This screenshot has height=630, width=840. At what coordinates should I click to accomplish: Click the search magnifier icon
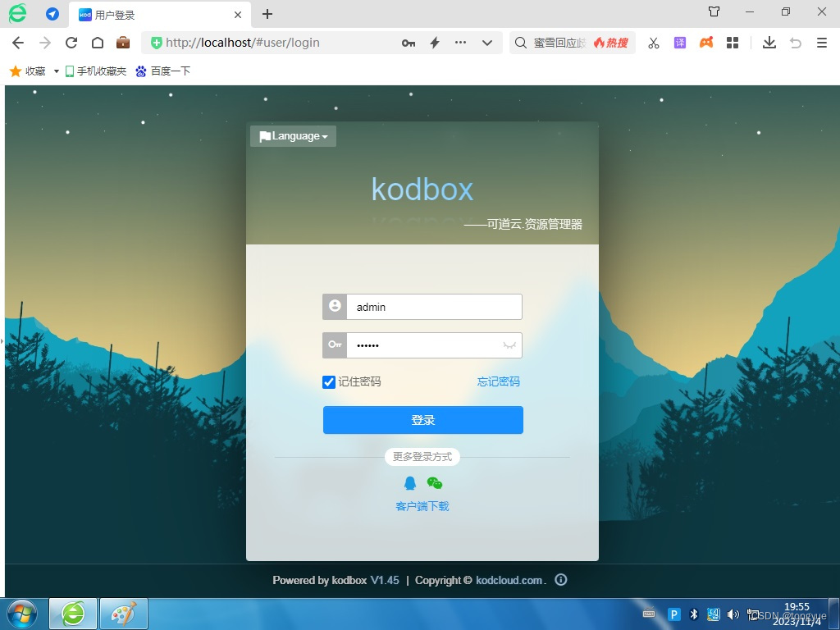tap(521, 43)
